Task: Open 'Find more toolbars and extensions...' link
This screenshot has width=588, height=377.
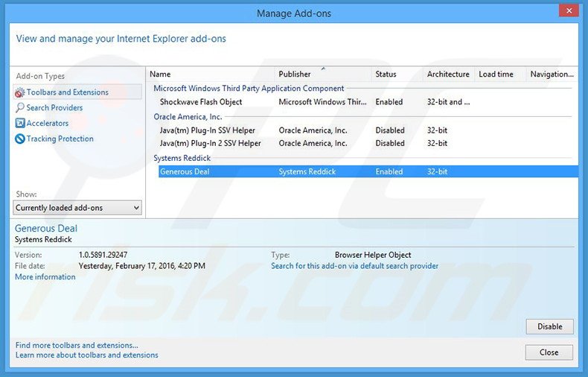Action: point(77,345)
